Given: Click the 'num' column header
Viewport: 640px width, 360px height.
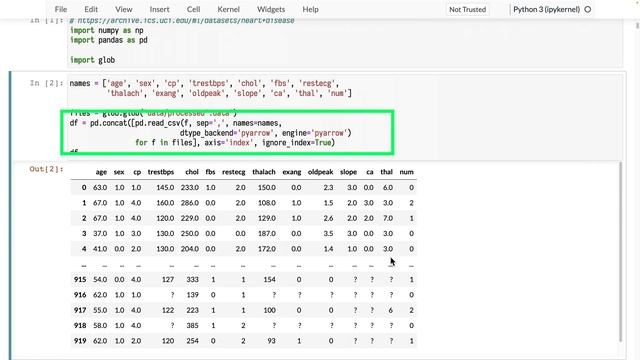Looking at the screenshot, I should [407, 172].
